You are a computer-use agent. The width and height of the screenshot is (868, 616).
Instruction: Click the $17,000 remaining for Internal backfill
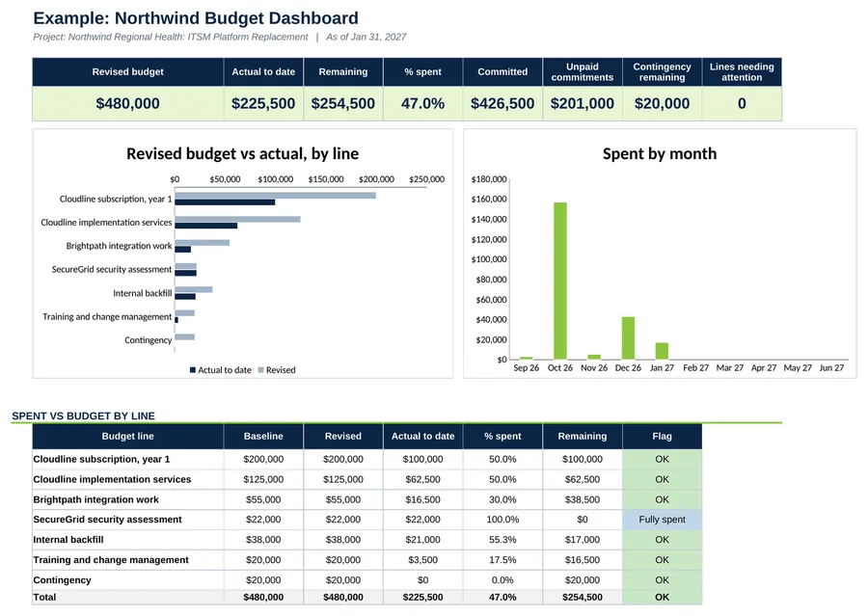[x=583, y=540]
